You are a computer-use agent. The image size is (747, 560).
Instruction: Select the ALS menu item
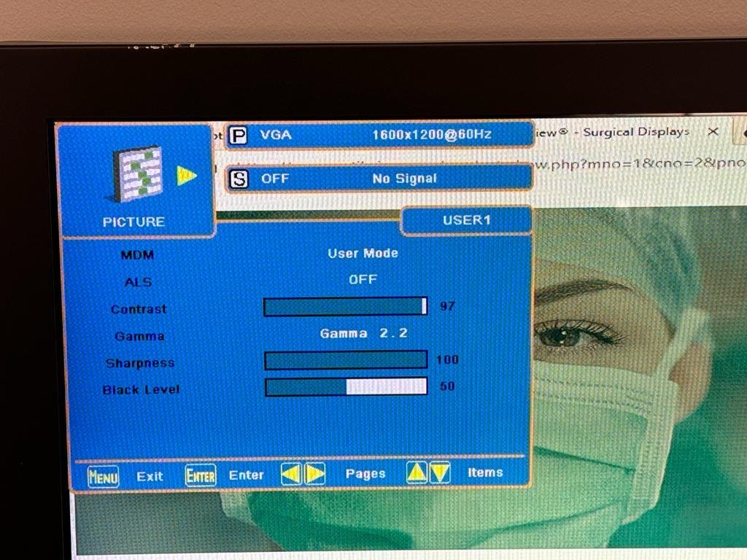click(x=138, y=282)
